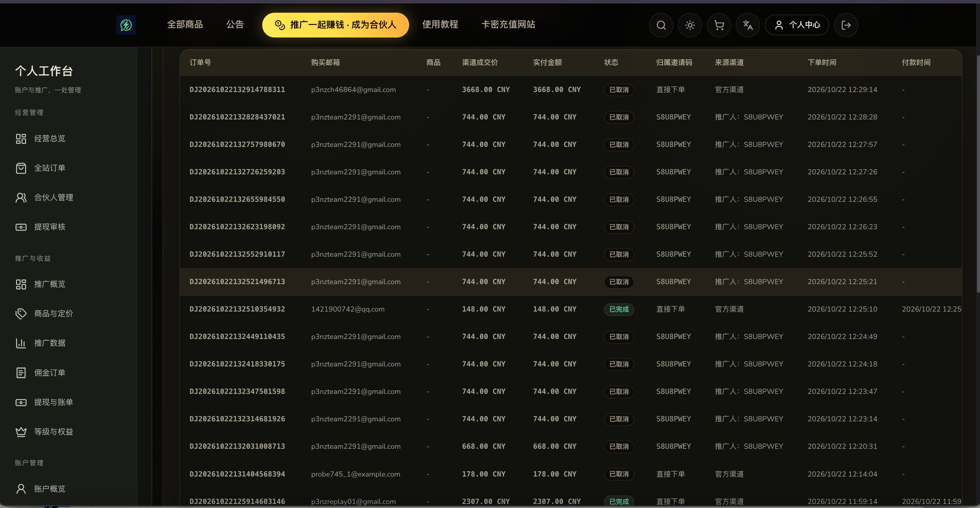Open the shopping cart icon
Viewport: 980px width, 508px height.
pyautogui.click(x=719, y=25)
